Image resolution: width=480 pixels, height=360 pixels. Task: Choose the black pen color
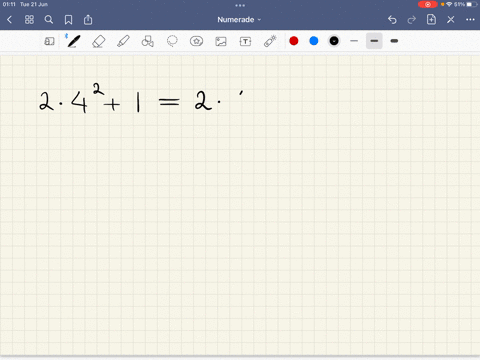click(x=334, y=41)
